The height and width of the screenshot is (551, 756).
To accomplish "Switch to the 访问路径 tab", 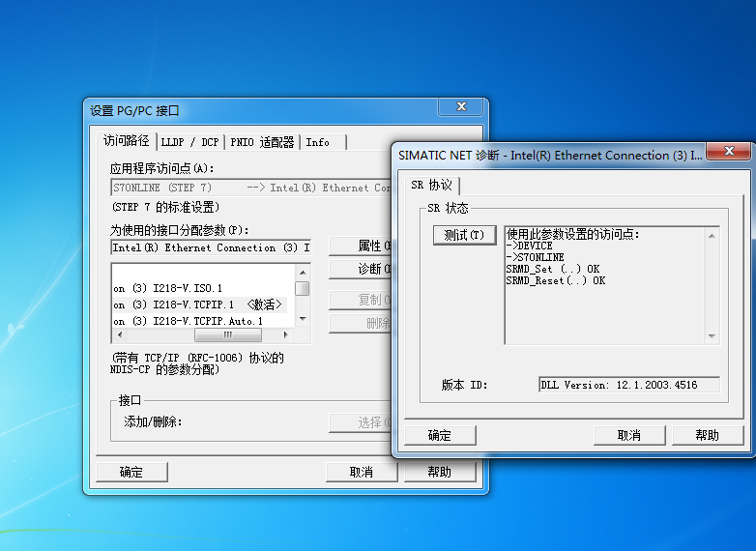I will (127, 141).
